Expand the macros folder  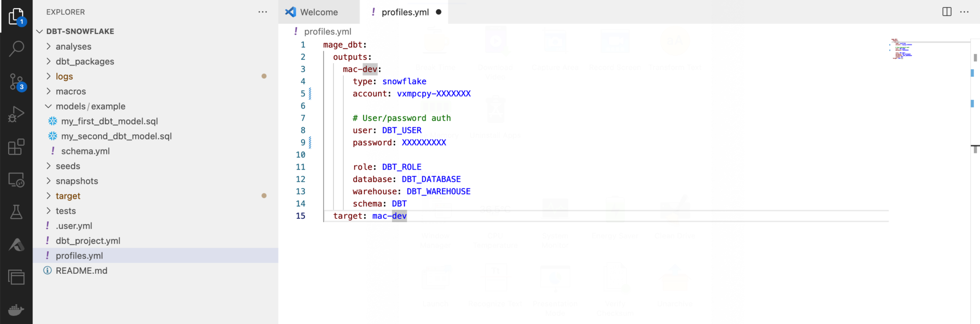(x=48, y=91)
